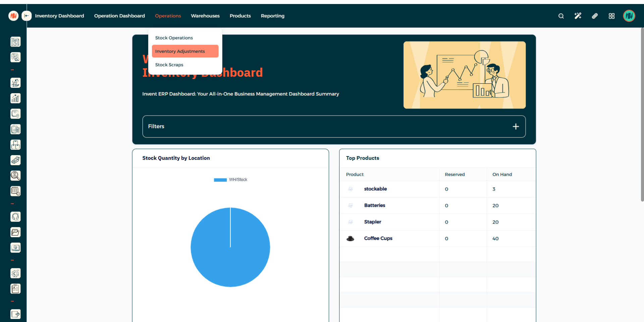Viewport: 644px width, 322px height.
Task: Click the chain link icon in header
Action: (595, 16)
